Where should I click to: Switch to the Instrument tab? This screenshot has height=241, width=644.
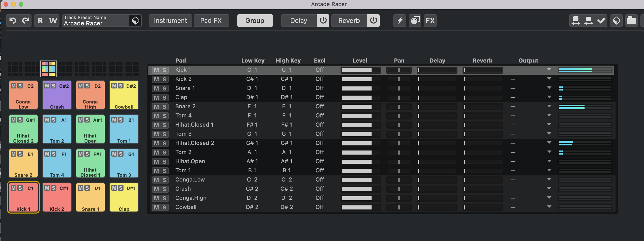170,21
